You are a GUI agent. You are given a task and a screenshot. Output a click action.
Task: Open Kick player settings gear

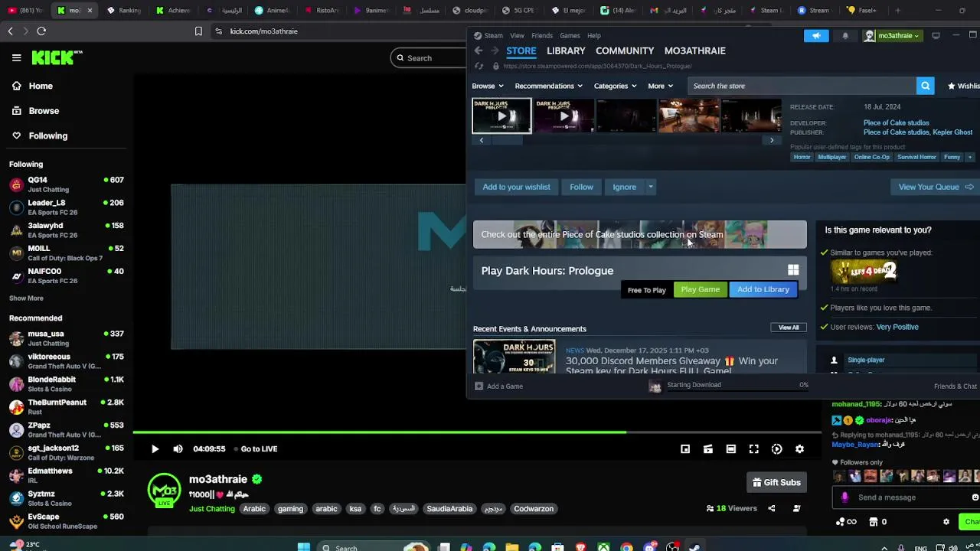pyautogui.click(x=799, y=449)
